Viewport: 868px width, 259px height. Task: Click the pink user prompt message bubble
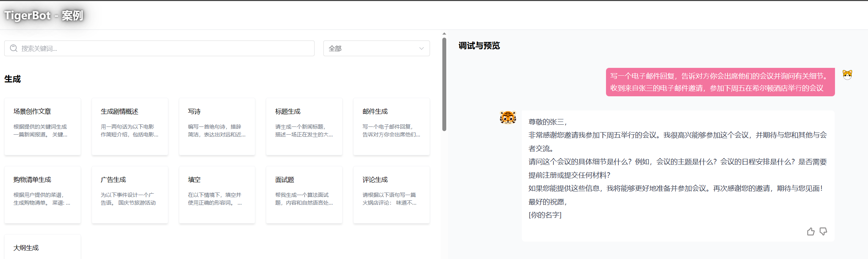(x=720, y=82)
